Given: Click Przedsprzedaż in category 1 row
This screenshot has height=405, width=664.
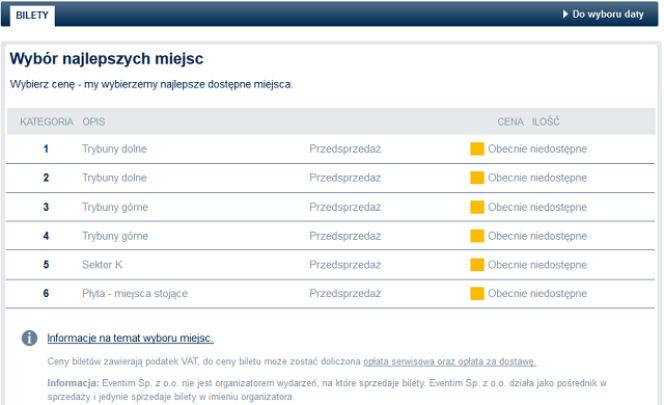Looking at the screenshot, I should [345, 149].
